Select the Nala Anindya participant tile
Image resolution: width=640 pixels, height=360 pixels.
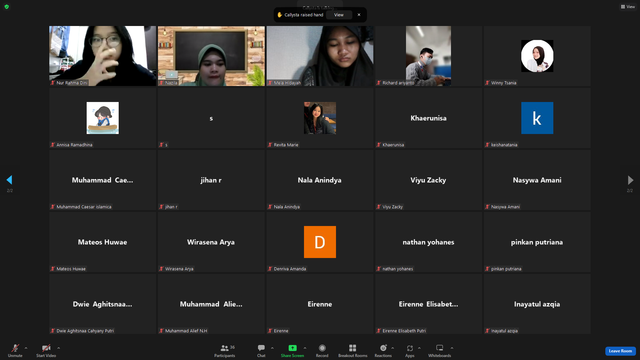pos(320,180)
